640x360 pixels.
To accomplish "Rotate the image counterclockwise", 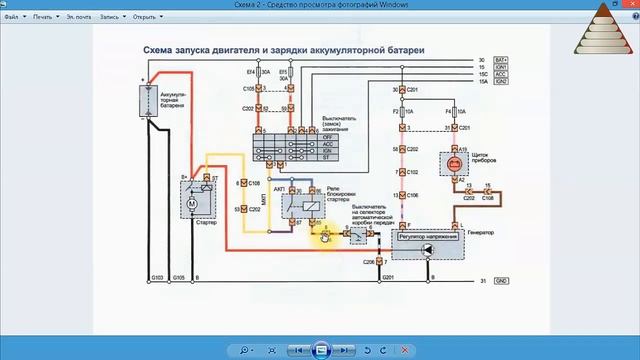I will pyautogui.click(x=367, y=350).
